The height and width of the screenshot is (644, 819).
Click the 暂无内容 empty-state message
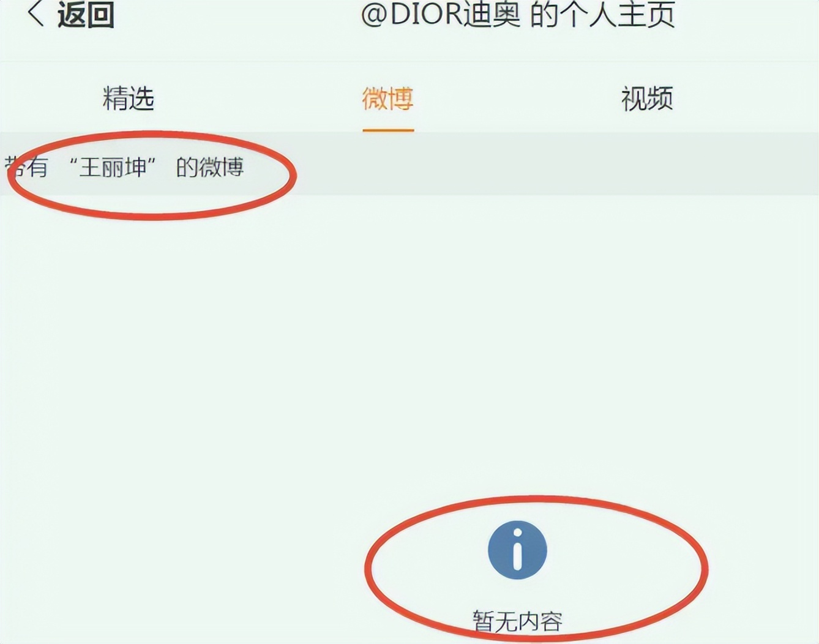pos(517,621)
